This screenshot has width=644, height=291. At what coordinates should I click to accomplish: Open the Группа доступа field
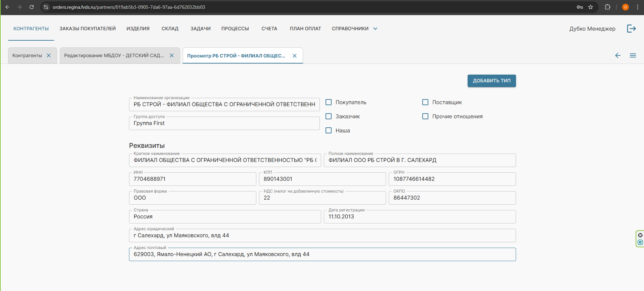pyautogui.click(x=224, y=123)
